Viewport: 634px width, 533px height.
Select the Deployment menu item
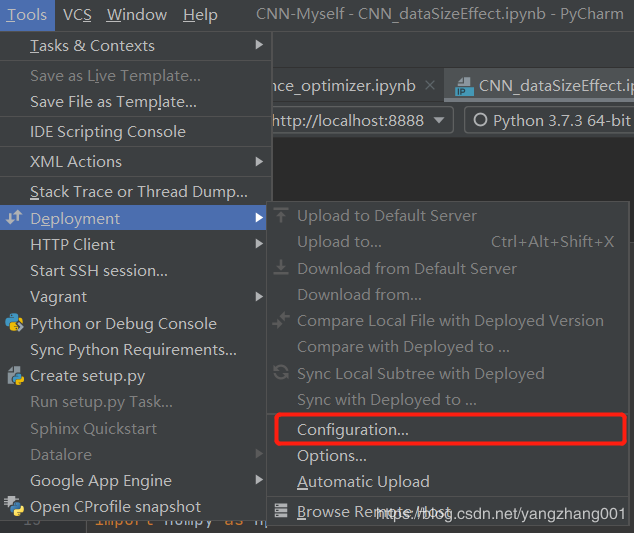(x=133, y=218)
